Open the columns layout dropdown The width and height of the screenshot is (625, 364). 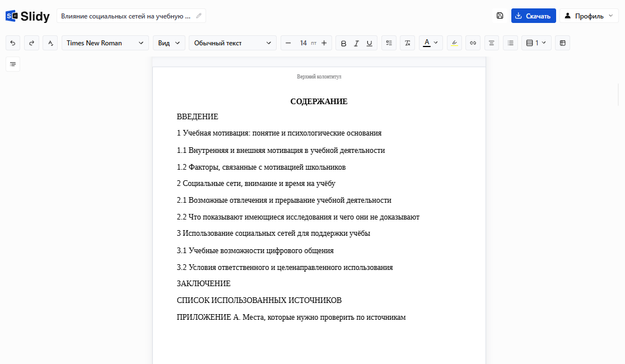click(536, 43)
